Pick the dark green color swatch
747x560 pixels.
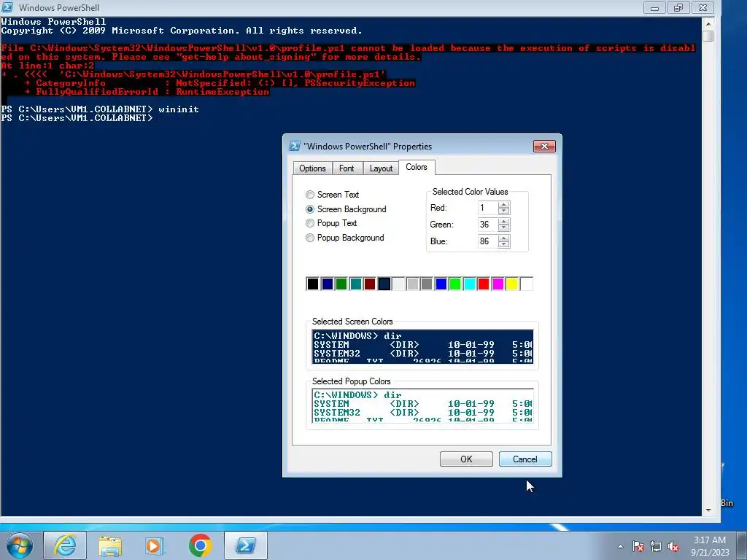(341, 284)
